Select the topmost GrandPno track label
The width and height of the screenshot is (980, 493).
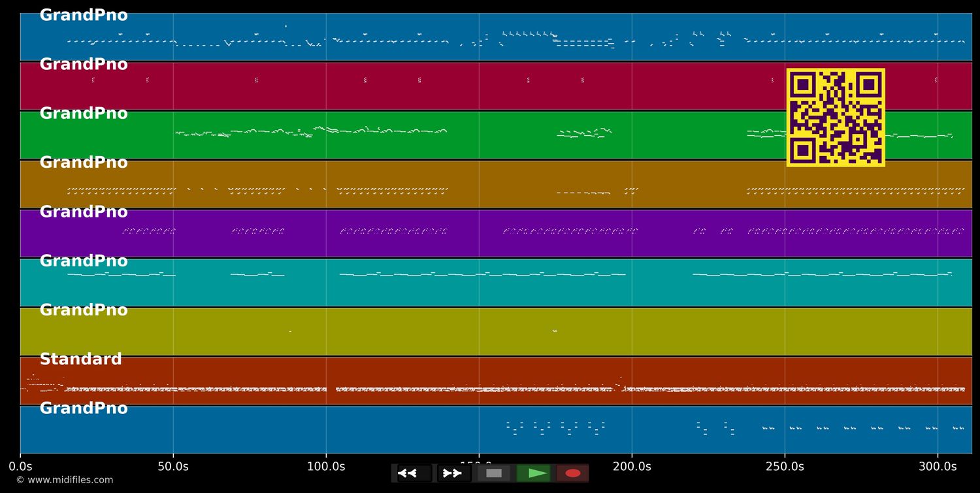[83, 14]
